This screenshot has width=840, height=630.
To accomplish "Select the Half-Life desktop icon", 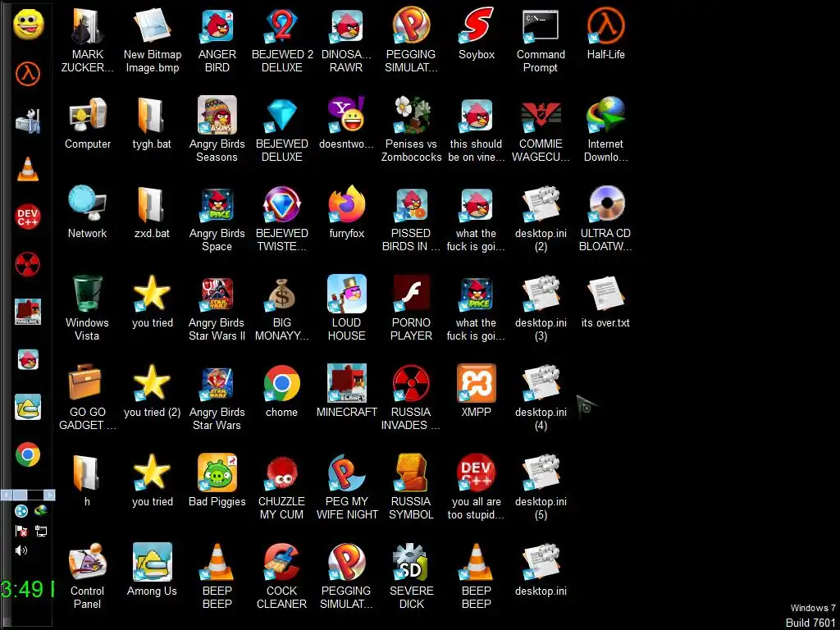I will click(605, 34).
